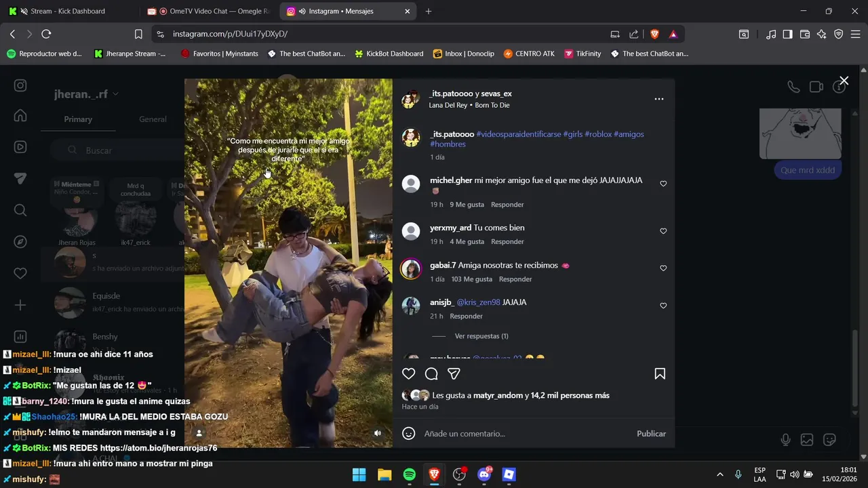Open comment bubble icon under the post

click(431, 373)
